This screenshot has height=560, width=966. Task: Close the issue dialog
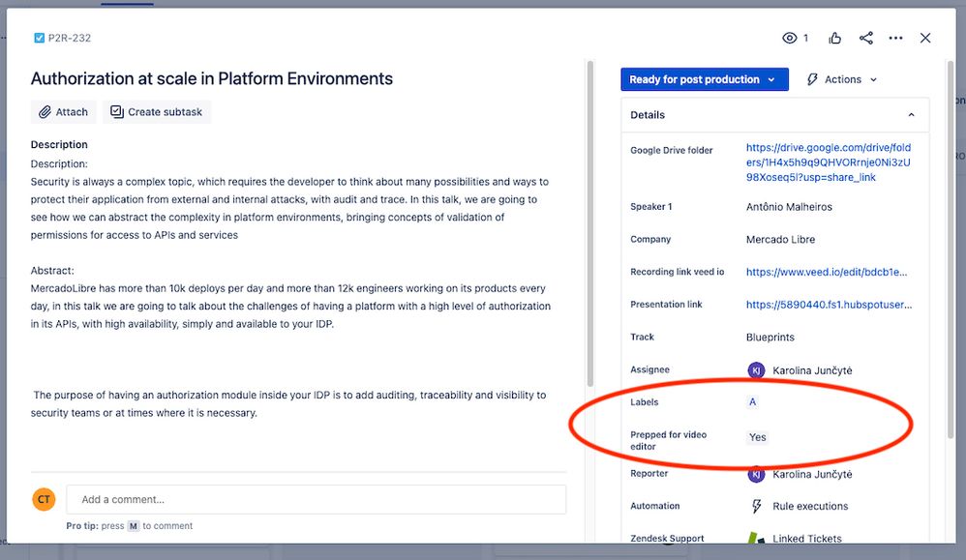tap(925, 38)
